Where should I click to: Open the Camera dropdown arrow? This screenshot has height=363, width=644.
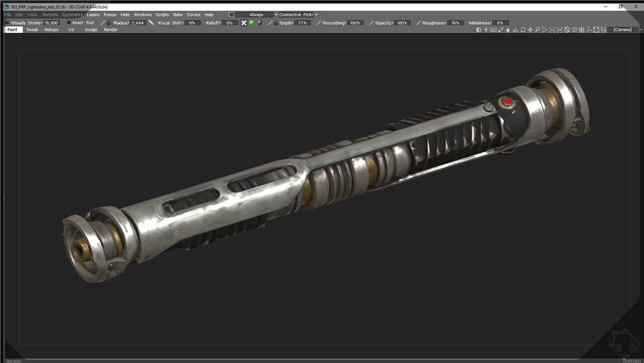(x=640, y=30)
